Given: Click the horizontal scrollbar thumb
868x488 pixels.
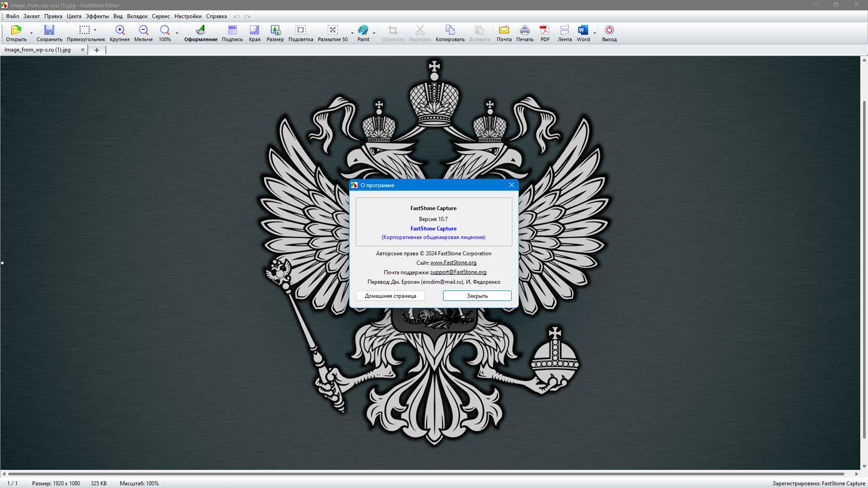Looking at the screenshot, I should [x=426, y=474].
